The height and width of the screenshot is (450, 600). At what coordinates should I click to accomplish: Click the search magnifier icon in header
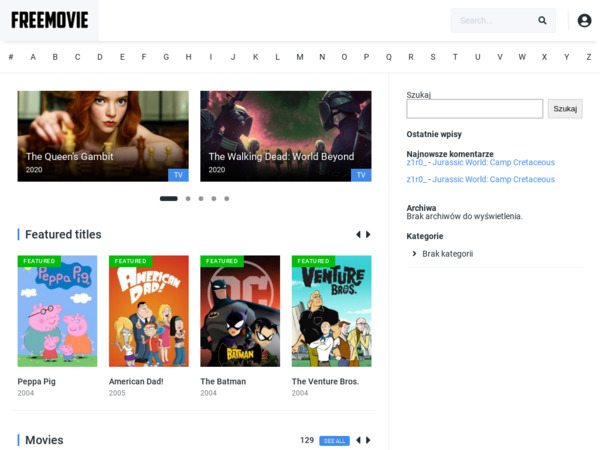pos(542,20)
